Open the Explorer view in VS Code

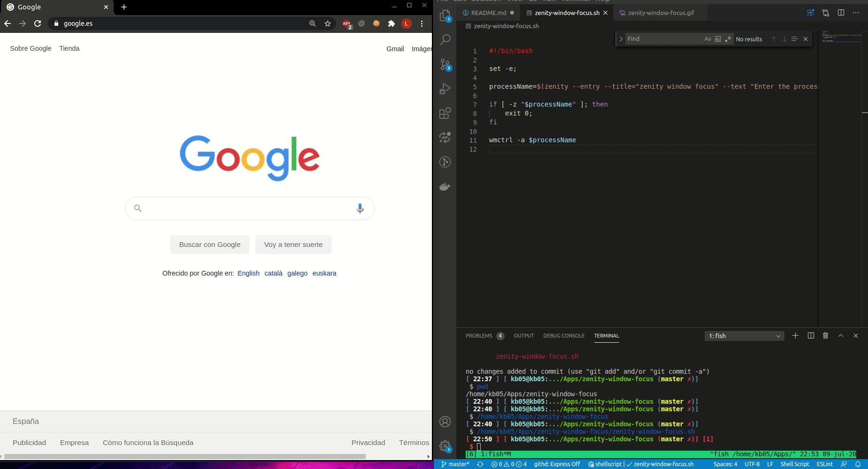pyautogui.click(x=445, y=16)
